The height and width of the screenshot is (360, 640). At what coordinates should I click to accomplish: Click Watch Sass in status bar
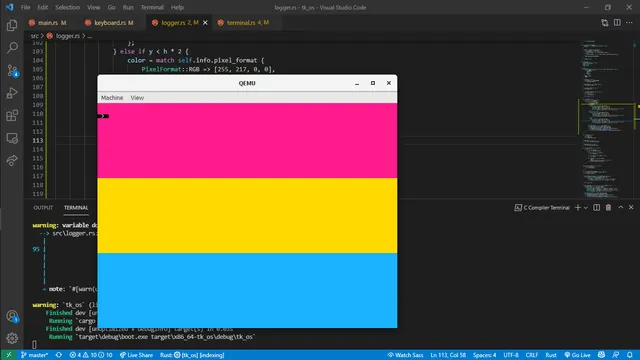tap(405, 355)
